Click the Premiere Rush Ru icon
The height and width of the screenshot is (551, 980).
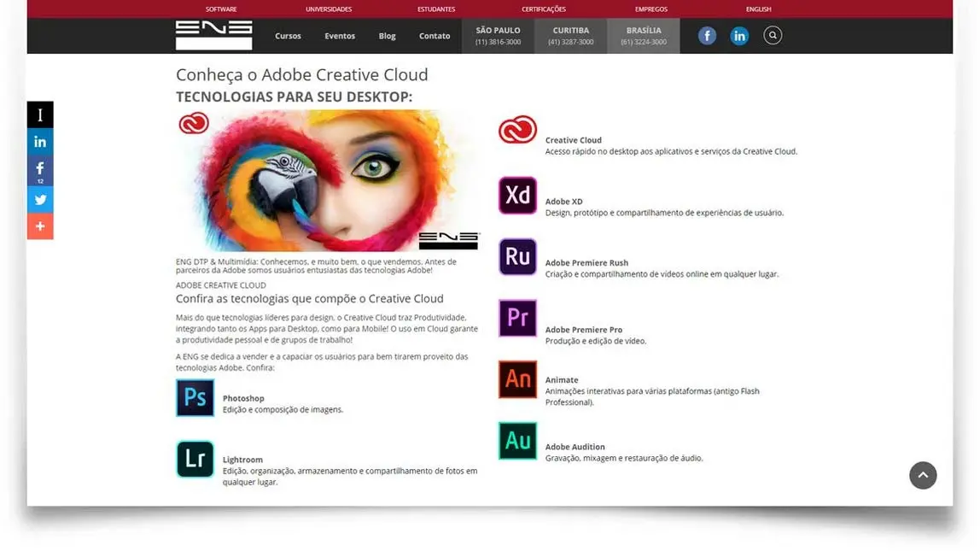point(517,256)
